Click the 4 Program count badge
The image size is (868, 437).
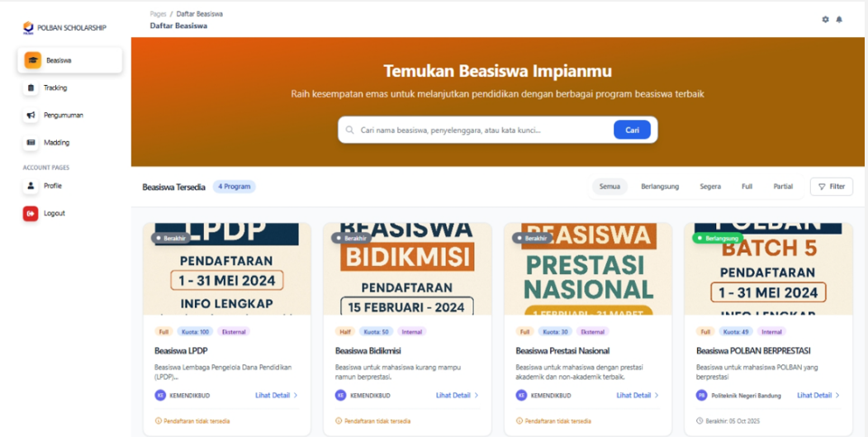(235, 187)
